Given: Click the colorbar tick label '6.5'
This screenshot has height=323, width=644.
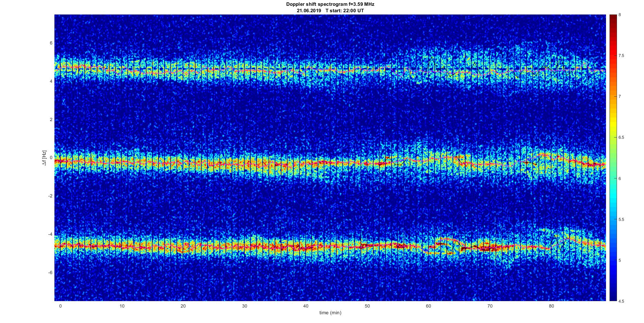Looking at the screenshot, I should click(621, 138).
